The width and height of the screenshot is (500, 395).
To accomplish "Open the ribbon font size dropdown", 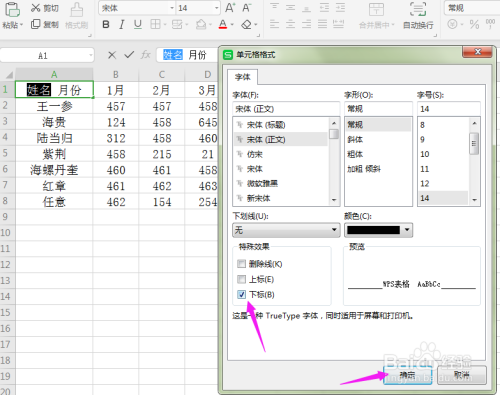I will point(217,8).
